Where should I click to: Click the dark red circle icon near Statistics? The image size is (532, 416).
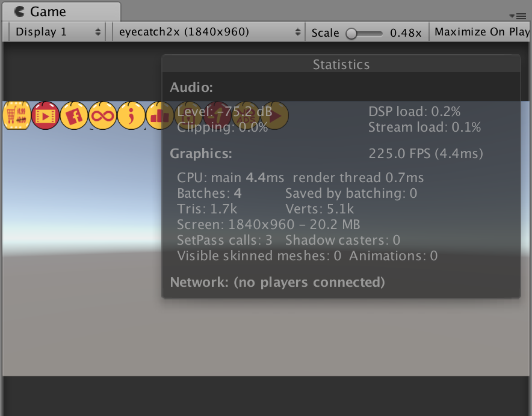tap(218, 115)
